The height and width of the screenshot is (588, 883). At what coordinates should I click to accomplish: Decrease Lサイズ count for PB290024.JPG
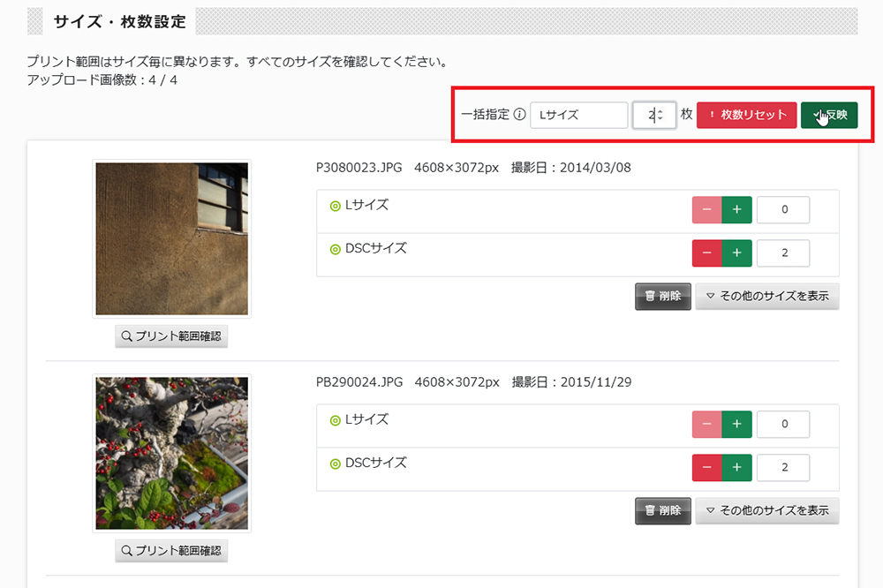706,424
